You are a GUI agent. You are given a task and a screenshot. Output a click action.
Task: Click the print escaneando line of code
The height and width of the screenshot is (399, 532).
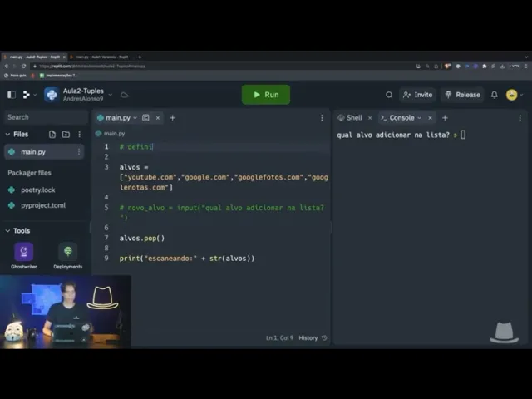[x=186, y=259]
